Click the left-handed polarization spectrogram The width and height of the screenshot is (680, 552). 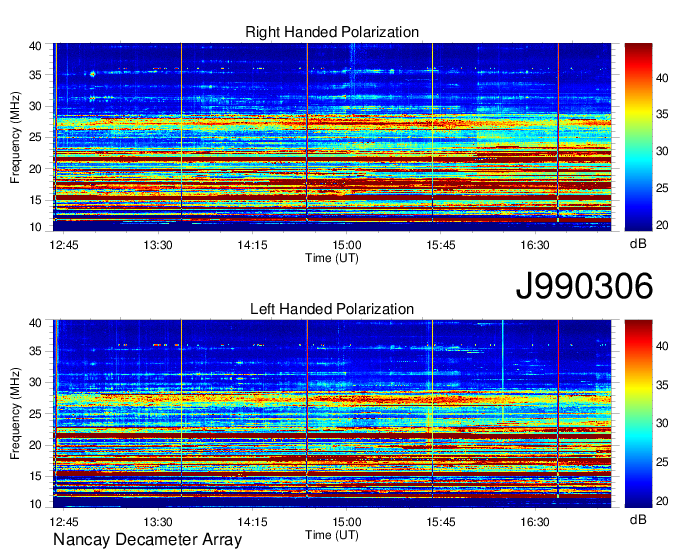pyautogui.click(x=332, y=414)
